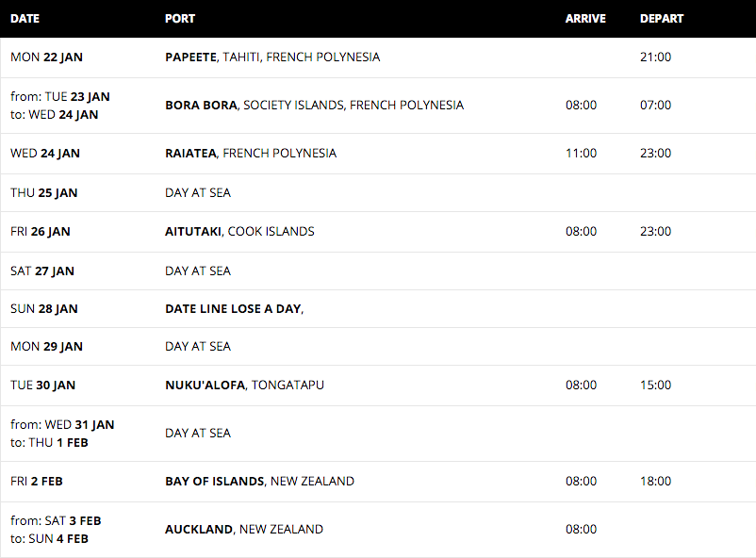
Task: Click the MON 22 JAN date
Action: [x=46, y=57]
